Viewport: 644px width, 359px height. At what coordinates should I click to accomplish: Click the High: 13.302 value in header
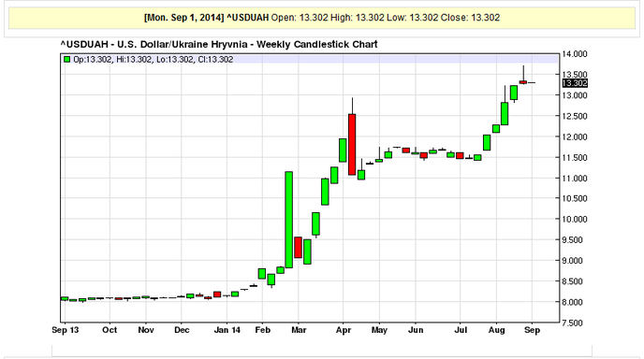point(358,18)
